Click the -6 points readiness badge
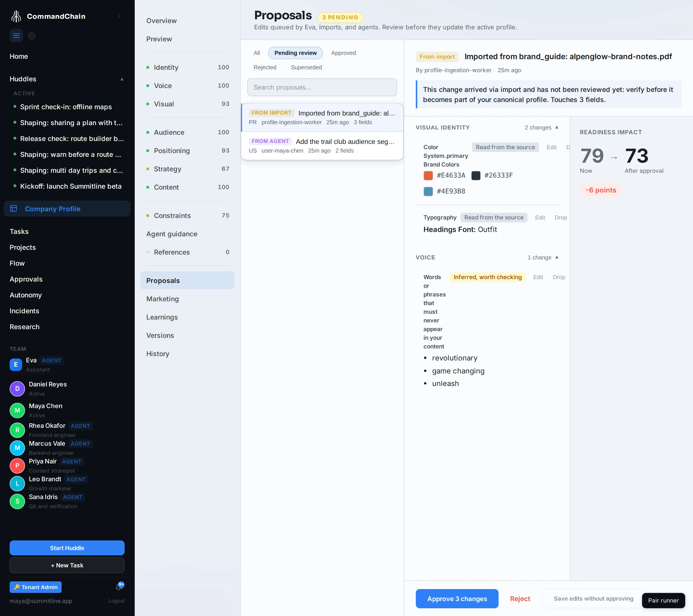The height and width of the screenshot is (616, 693). (x=601, y=190)
